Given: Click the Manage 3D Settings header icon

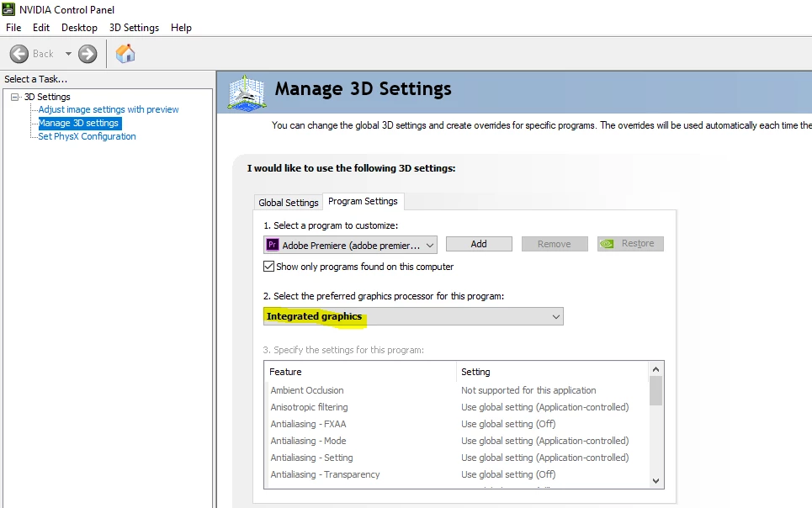Looking at the screenshot, I should coord(247,93).
